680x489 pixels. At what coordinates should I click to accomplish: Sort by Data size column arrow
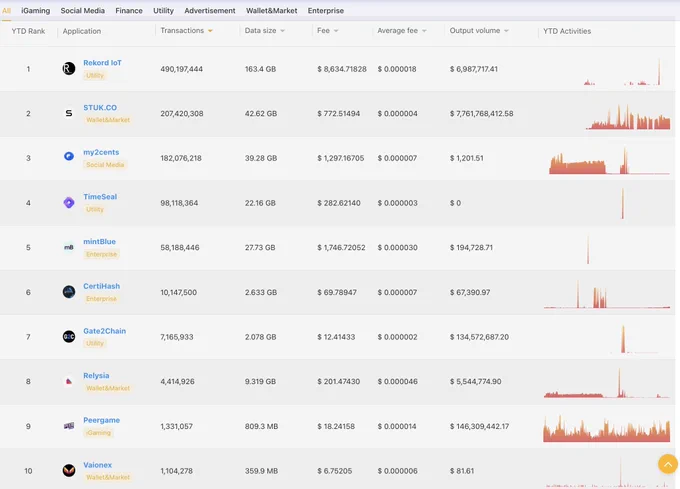pos(283,31)
